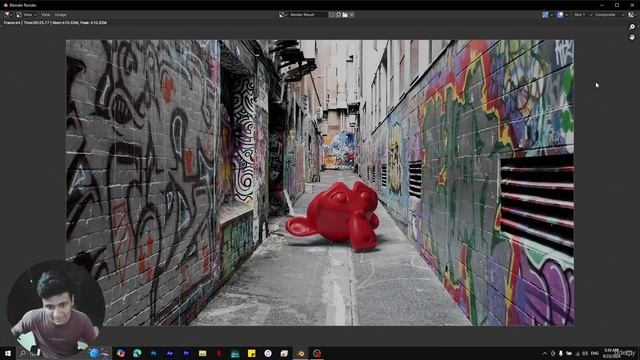Open the Slot 1 dropdown
The height and width of the screenshot is (360, 640).
point(582,15)
